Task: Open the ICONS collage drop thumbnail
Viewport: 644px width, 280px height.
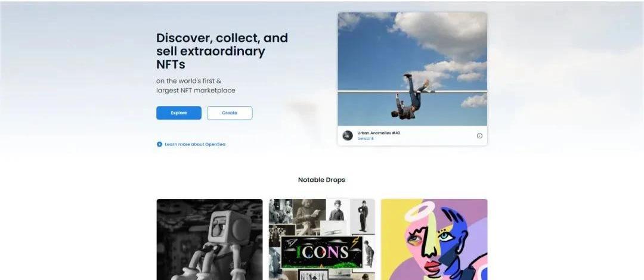Action: [x=322, y=239]
